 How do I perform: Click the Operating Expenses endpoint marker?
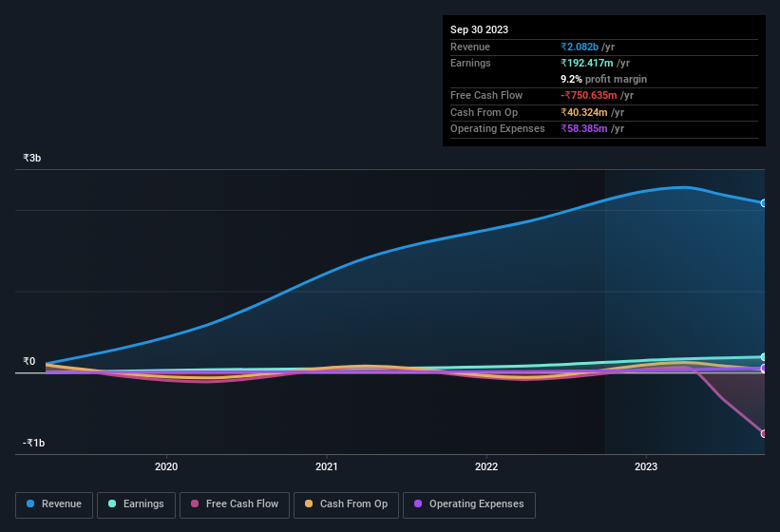pyautogui.click(x=763, y=369)
